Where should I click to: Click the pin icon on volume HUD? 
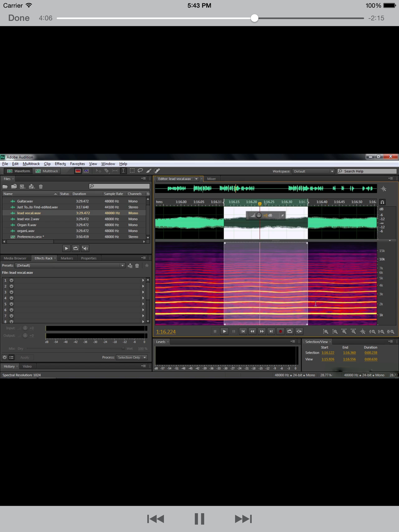pyautogui.click(x=282, y=215)
